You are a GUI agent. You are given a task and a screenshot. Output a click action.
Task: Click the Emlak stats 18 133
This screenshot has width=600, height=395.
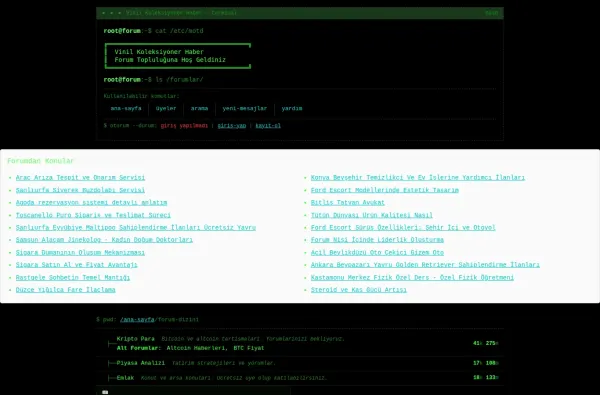[x=486, y=378]
